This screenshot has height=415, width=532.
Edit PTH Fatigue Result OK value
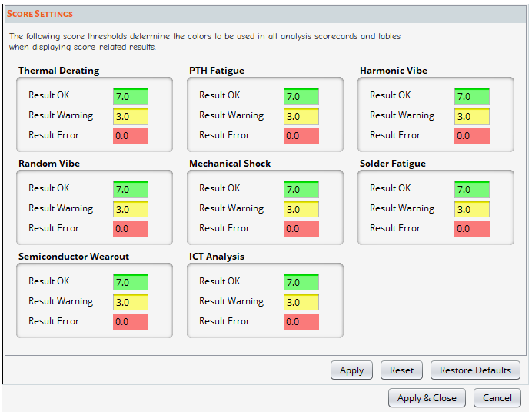click(x=301, y=96)
